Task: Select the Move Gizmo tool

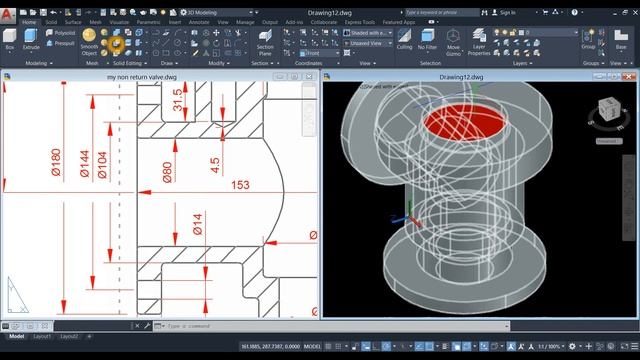Action: (x=453, y=42)
